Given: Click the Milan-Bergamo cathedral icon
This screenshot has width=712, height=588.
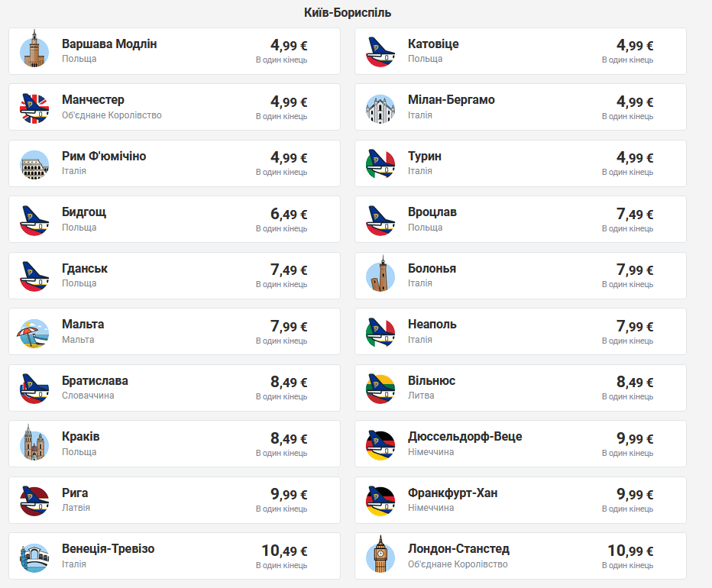Looking at the screenshot, I should click(380, 108).
